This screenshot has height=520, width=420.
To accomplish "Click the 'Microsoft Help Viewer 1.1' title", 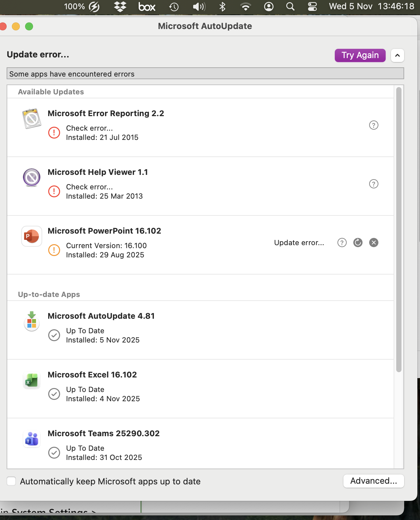I will point(98,172).
